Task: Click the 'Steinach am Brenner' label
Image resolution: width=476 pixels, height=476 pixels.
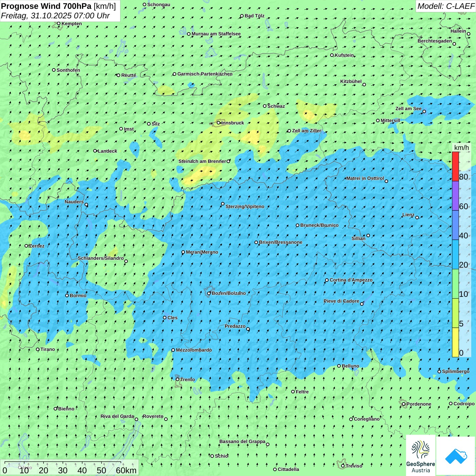Action: (x=202, y=161)
